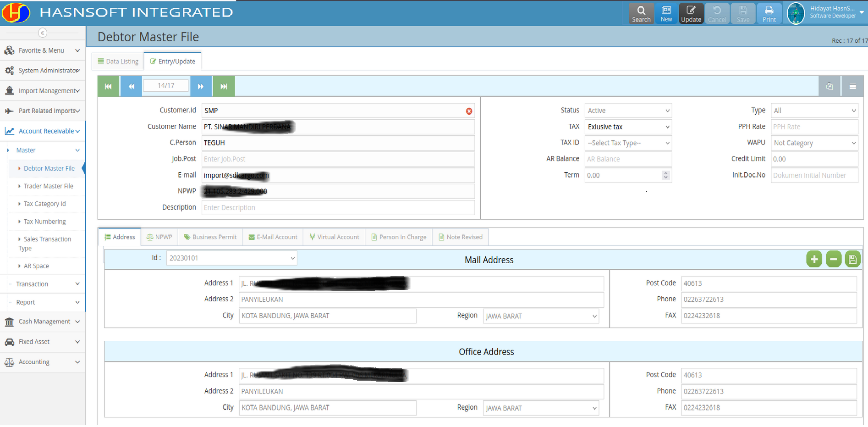Click the Print icon
This screenshot has width=868, height=427.
point(769,13)
